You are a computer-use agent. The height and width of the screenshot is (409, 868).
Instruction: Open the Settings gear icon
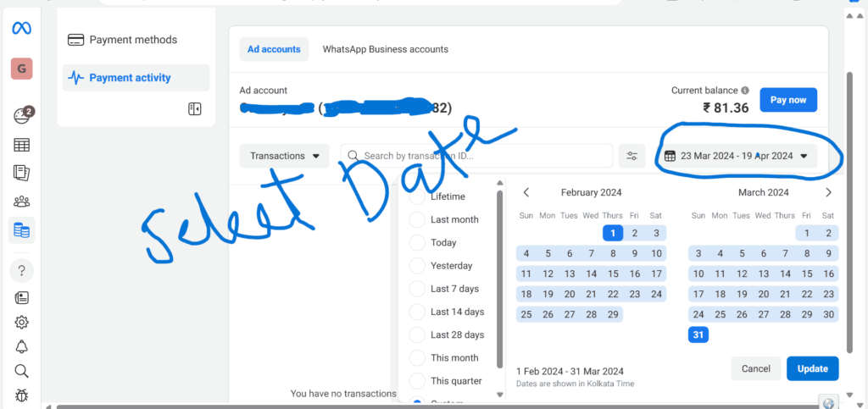(x=22, y=322)
